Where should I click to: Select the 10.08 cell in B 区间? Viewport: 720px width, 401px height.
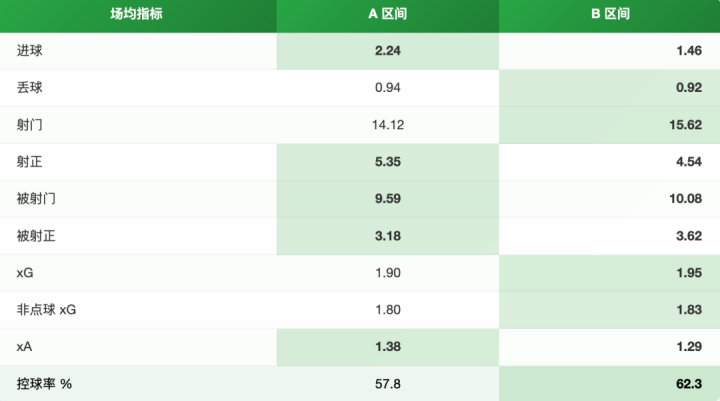pos(683,199)
